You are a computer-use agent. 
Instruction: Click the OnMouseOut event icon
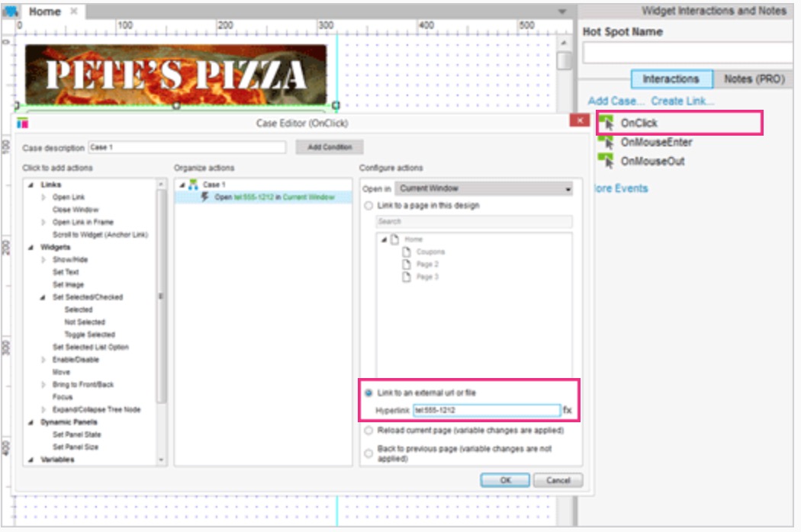point(606,161)
